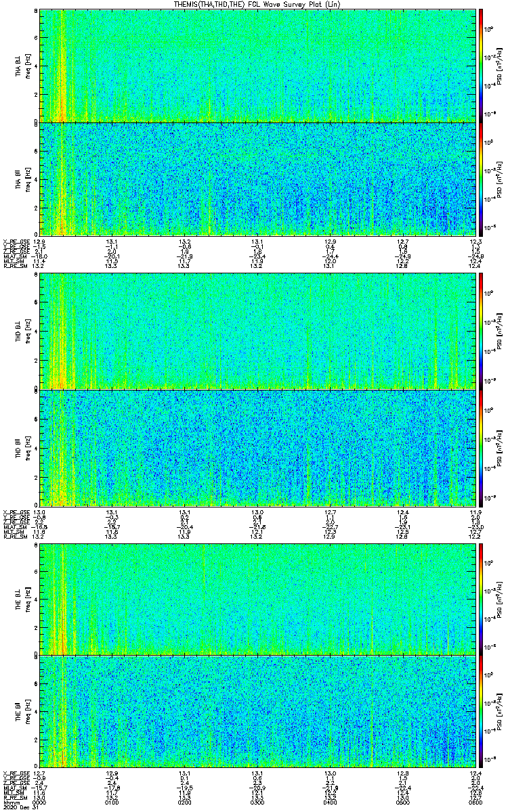Screen dimensions: 508x812
Task: Click the MLAT_SM row label under THA panels
Action: click(x=15, y=256)
